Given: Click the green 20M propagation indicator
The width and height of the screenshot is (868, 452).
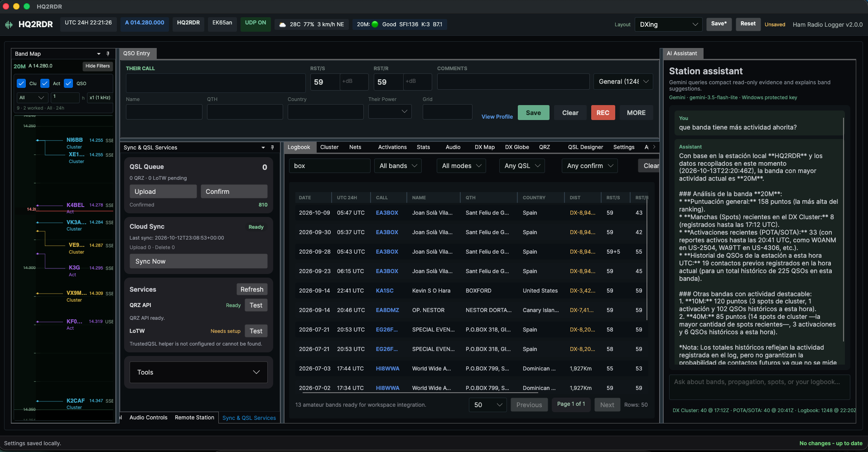Looking at the screenshot, I should 375,24.
